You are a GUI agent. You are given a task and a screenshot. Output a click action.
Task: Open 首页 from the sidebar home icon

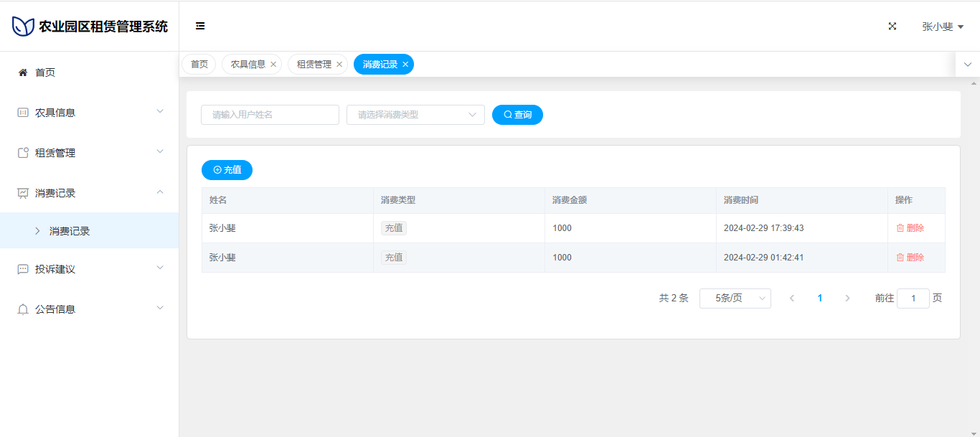[x=23, y=72]
